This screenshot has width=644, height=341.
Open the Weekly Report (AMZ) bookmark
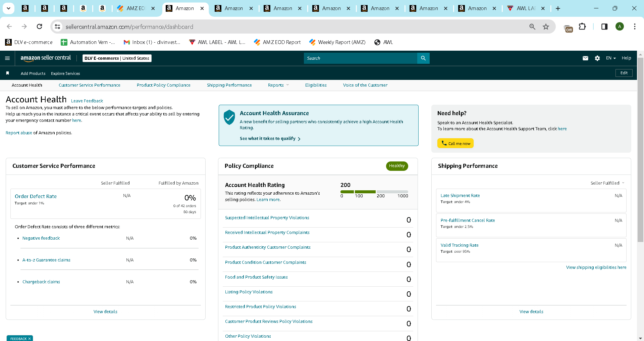tap(337, 42)
